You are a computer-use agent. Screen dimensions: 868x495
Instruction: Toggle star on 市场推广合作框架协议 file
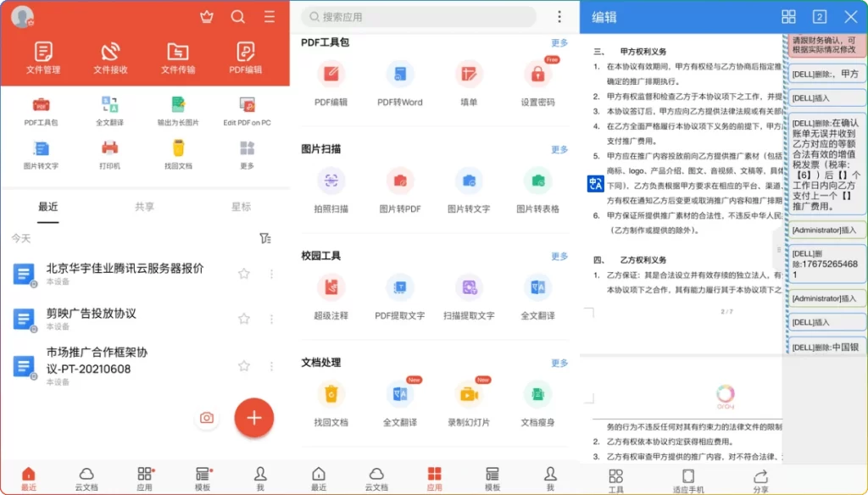[x=244, y=365]
